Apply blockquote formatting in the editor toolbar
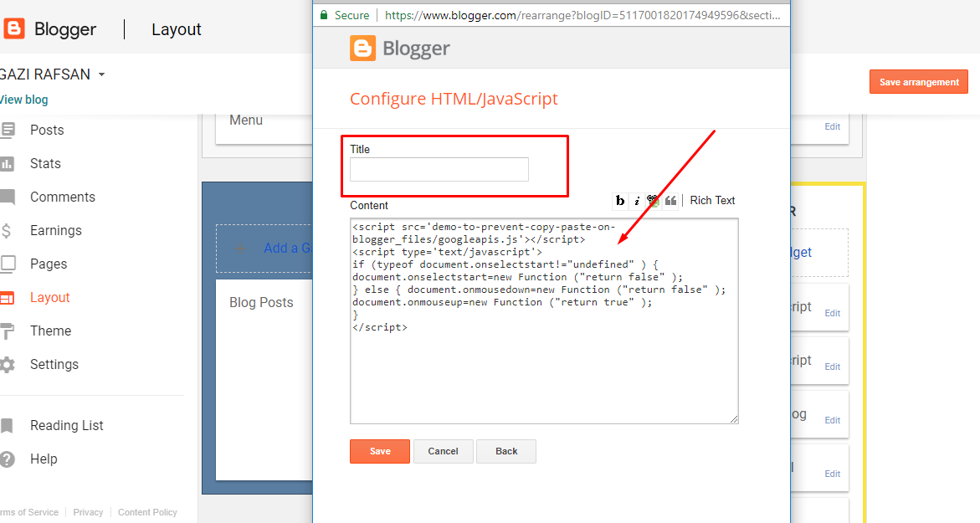 pos(670,201)
